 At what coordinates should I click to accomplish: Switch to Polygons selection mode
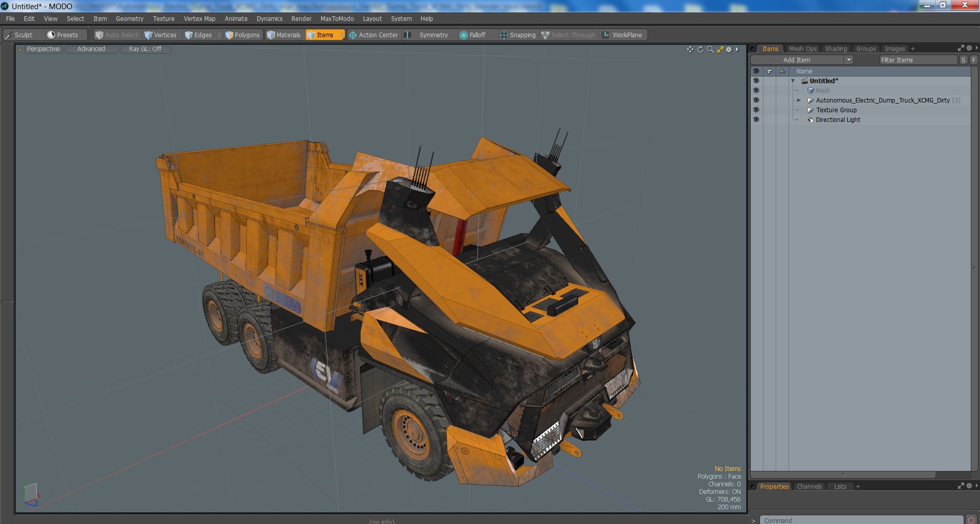(x=243, y=35)
